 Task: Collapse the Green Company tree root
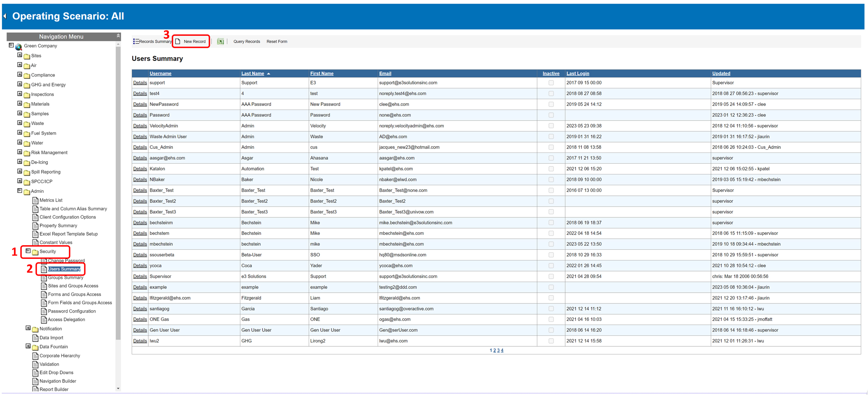click(x=11, y=45)
